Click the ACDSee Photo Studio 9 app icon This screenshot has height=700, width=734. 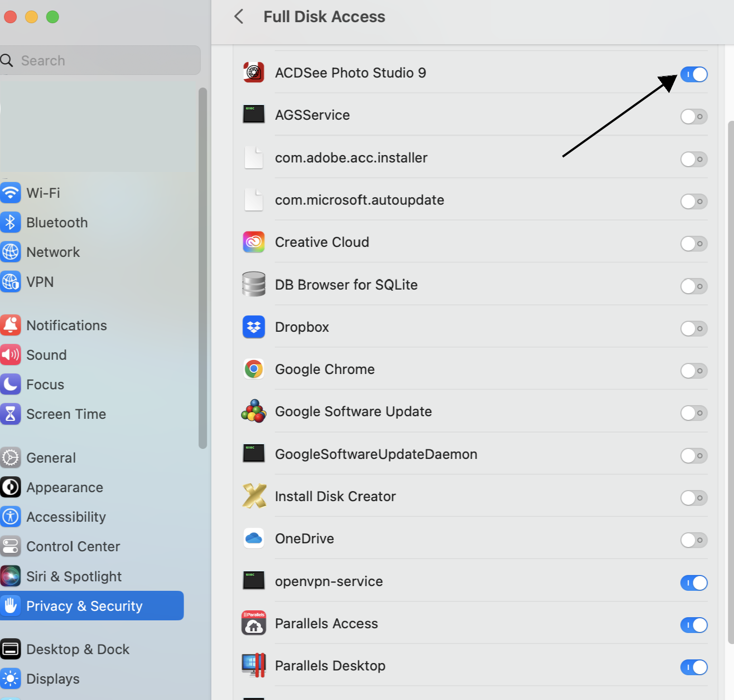[x=254, y=72]
